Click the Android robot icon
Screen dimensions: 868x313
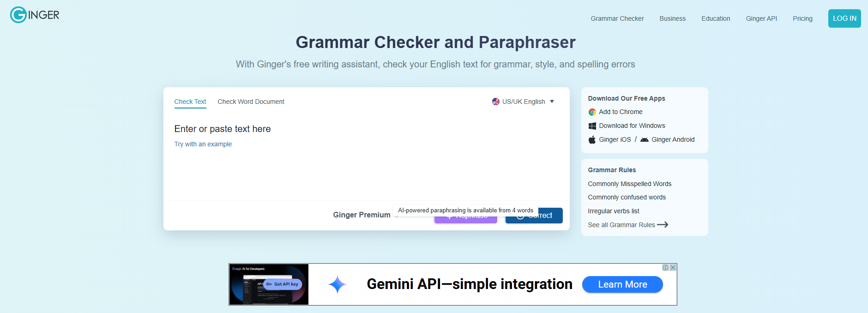pyautogui.click(x=645, y=139)
